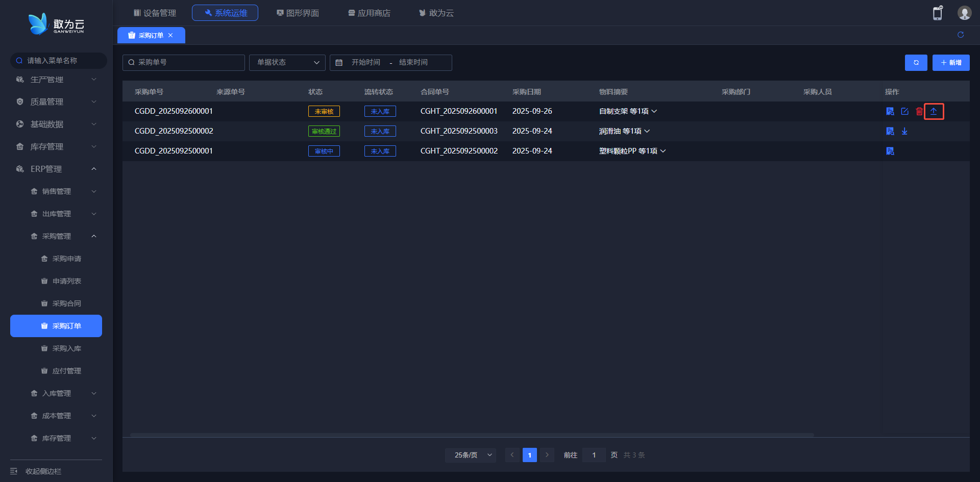Open the 单据状态 dropdown

tap(287, 63)
